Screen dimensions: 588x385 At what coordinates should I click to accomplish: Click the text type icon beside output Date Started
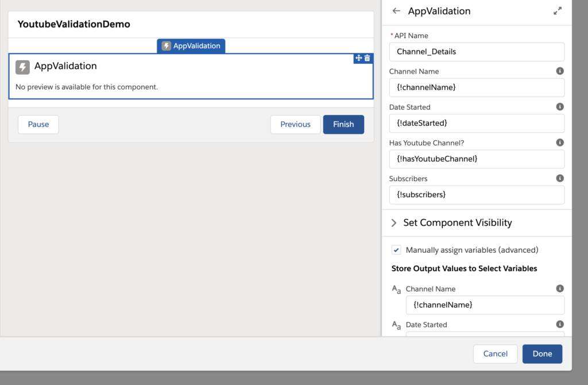coord(396,325)
